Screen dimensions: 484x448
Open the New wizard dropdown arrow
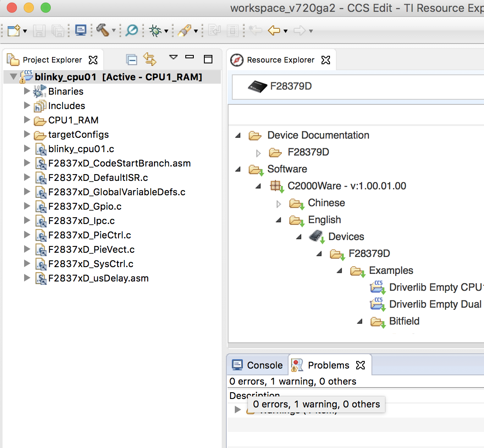tap(25, 31)
